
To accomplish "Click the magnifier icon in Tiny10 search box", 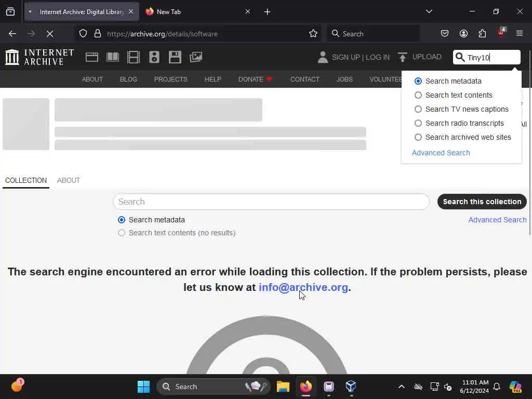I will click(460, 57).
